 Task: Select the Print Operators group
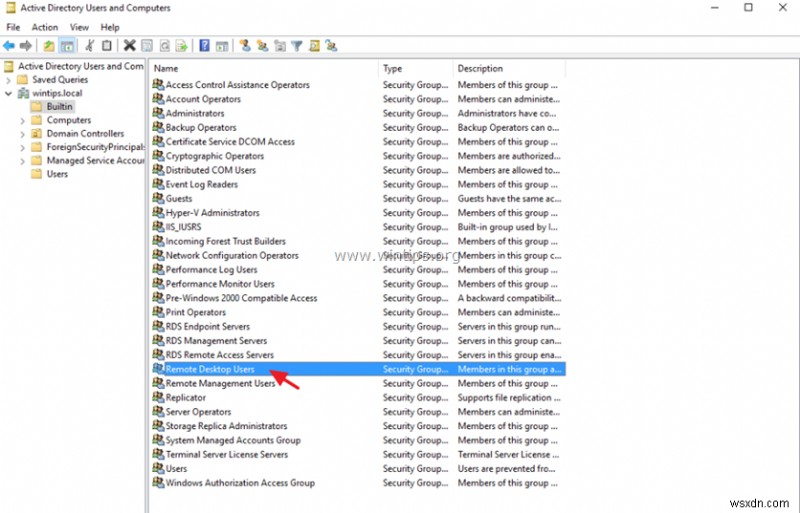[x=195, y=312]
